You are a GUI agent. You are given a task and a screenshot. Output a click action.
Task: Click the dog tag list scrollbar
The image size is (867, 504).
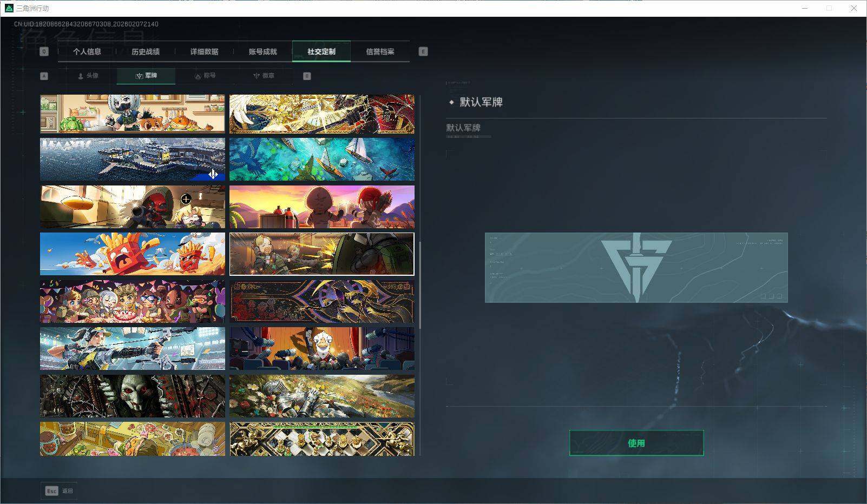click(x=420, y=287)
